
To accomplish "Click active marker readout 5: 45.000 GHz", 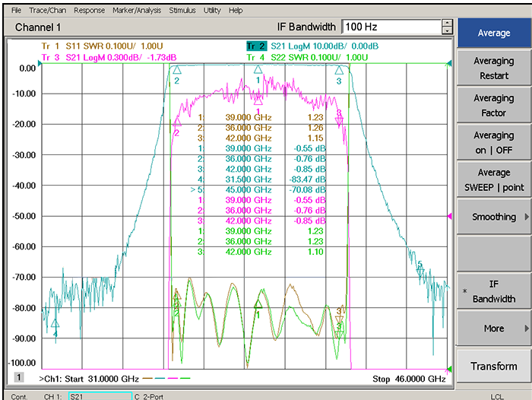I will (x=258, y=190).
